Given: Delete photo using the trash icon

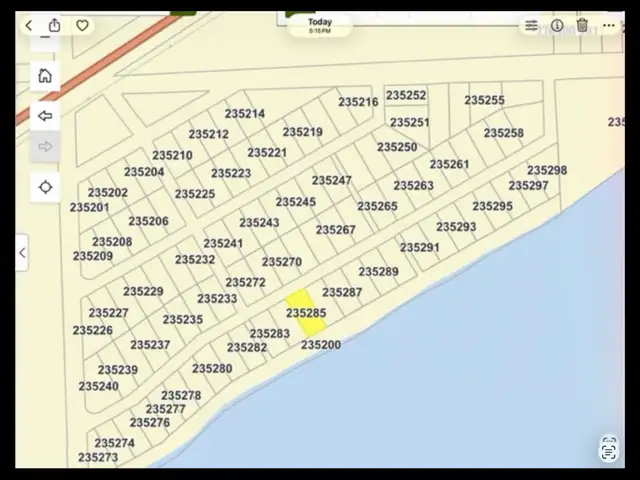Looking at the screenshot, I should [582, 25].
